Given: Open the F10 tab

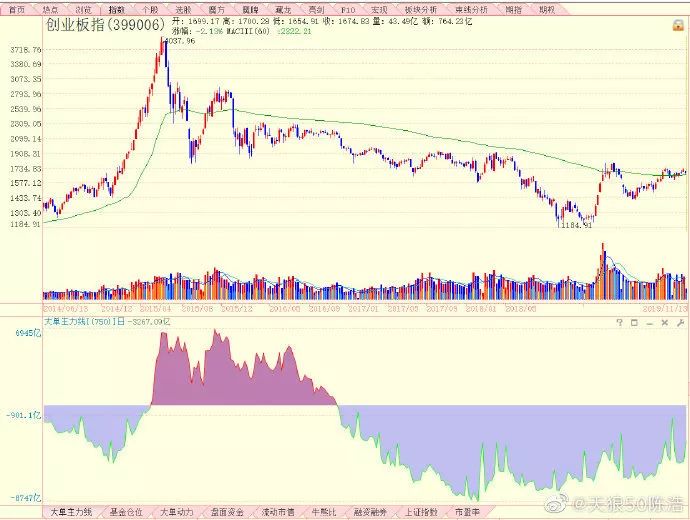Looking at the screenshot, I should click(348, 9).
